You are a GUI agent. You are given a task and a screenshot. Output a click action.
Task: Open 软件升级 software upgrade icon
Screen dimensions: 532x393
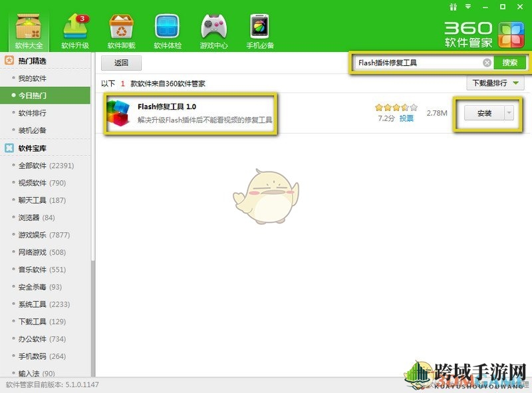tap(75, 31)
